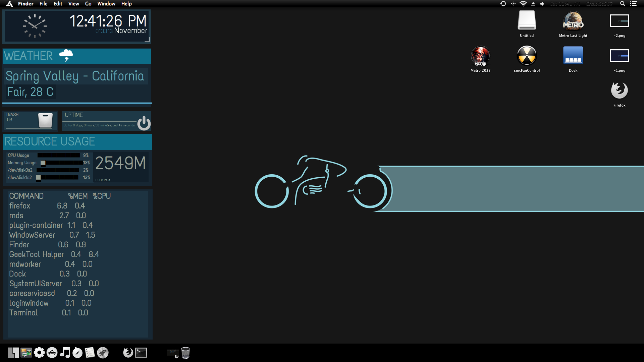Open the Trash in the Dock

tap(185, 353)
